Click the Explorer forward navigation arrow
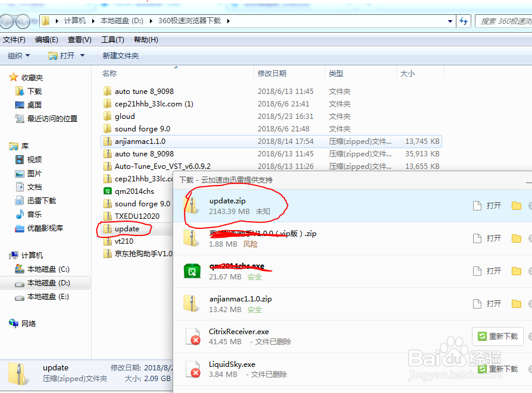The height and width of the screenshot is (393, 532). click(23, 22)
